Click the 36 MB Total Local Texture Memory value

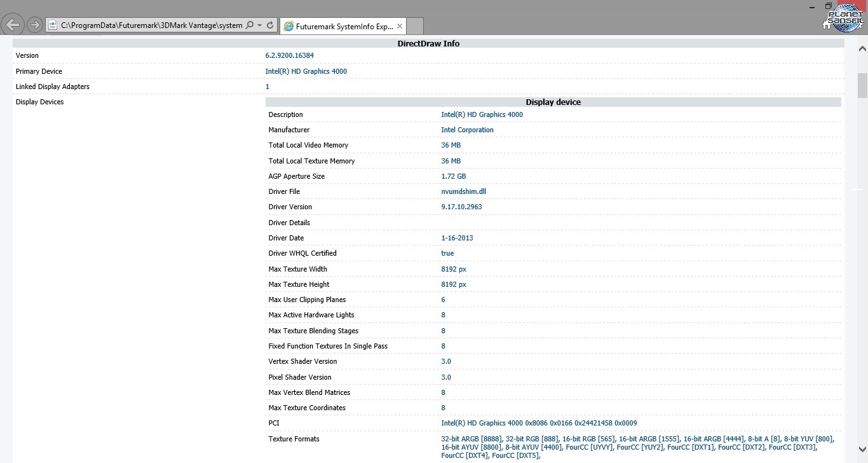pyautogui.click(x=451, y=161)
